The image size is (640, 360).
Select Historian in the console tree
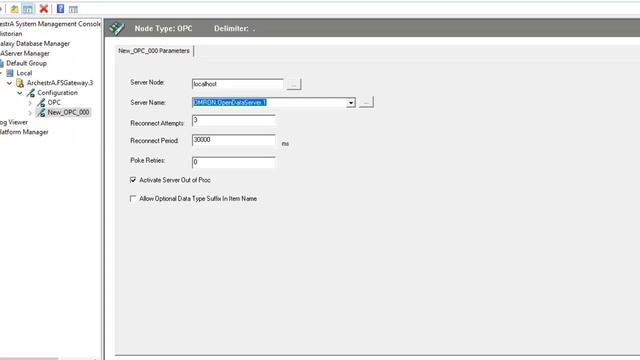(x=11, y=34)
